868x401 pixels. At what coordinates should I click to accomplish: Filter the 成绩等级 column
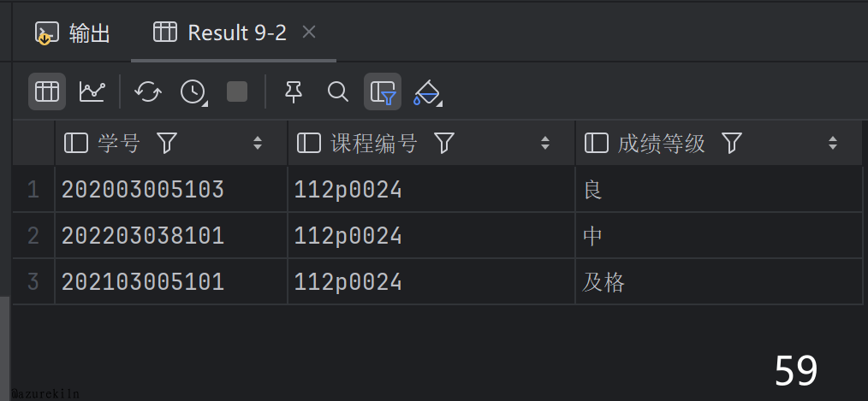(x=731, y=144)
